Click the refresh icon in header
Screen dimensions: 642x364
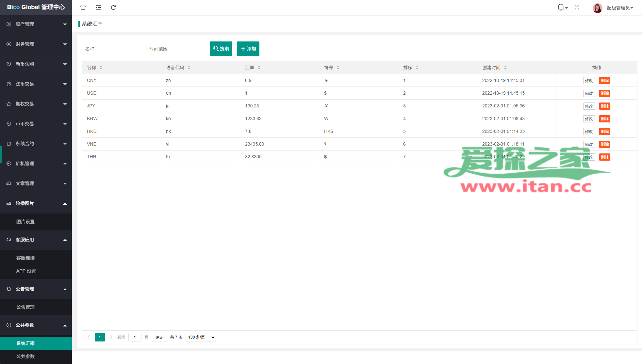click(113, 7)
